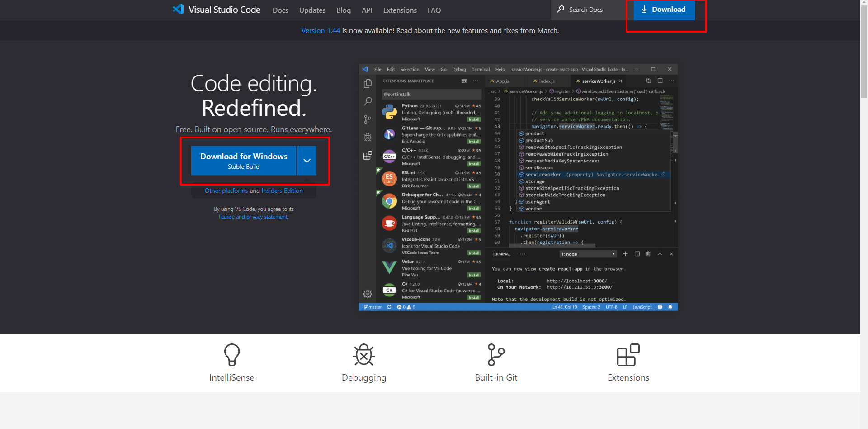This screenshot has width=868, height=429.
Task: Click the IntelliSense feature label
Action: [232, 377]
